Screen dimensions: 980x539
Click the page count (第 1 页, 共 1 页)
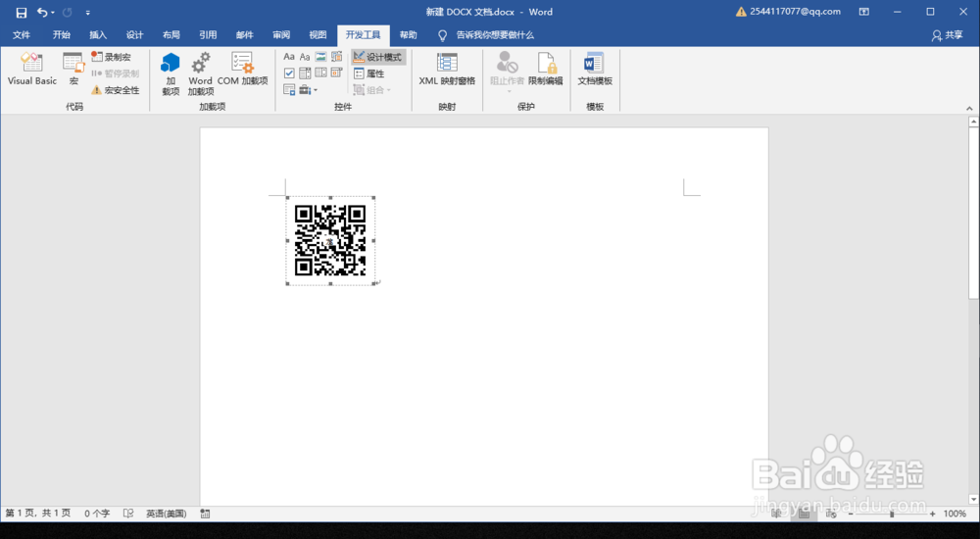38,514
